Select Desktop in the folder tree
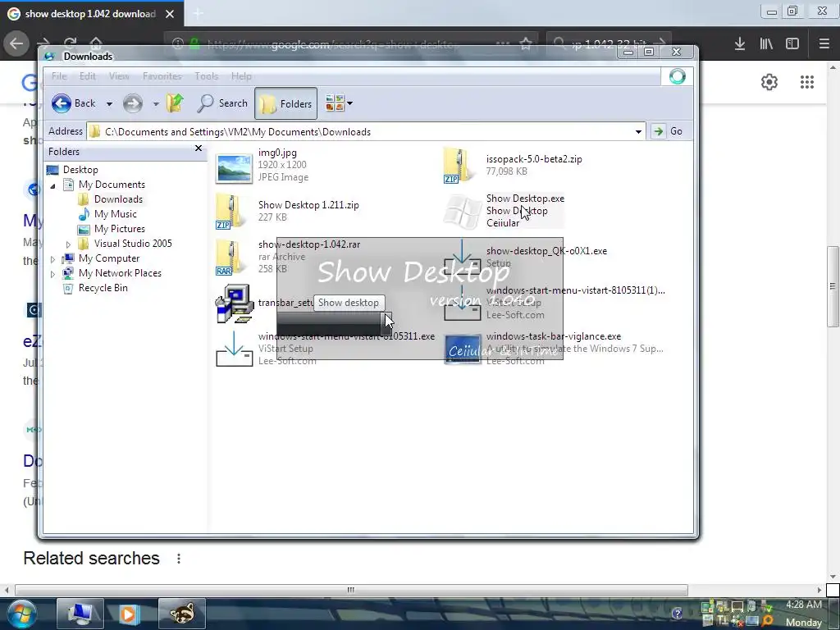This screenshot has height=630, width=840. [x=80, y=170]
